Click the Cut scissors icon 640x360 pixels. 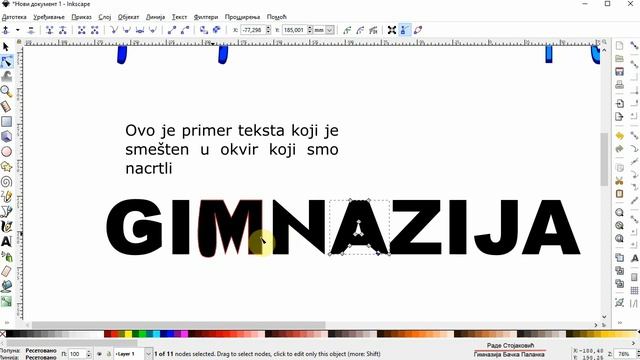[620, 181]
